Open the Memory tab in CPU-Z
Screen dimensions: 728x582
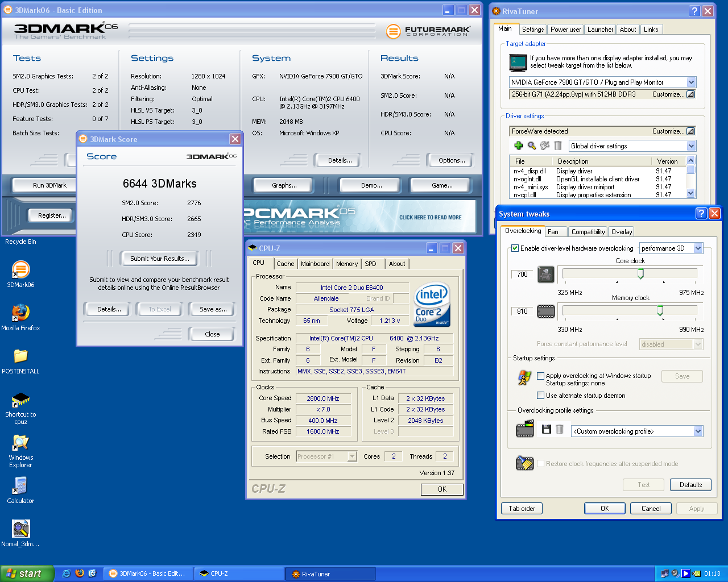pyautogui.click(x=347, y=264)
